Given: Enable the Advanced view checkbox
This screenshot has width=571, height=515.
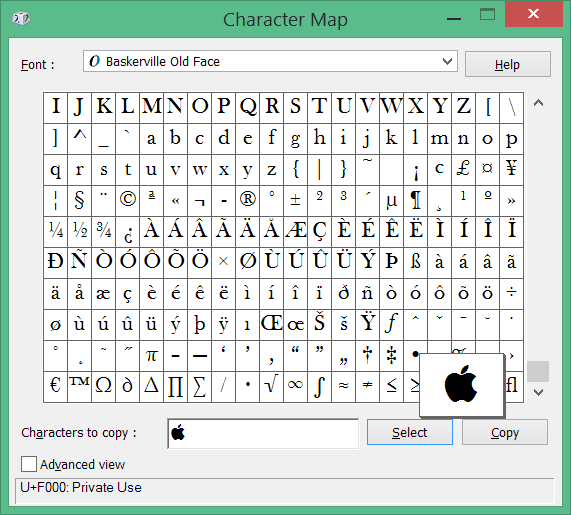Looking at the screenshot, I should (x=29, y=464).
